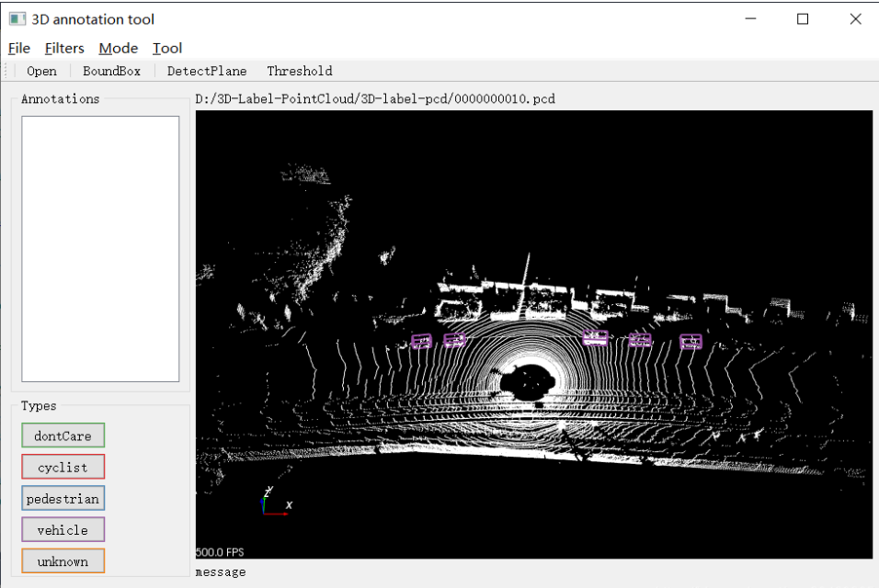Choose the unknown type button
The image size is (879, 588).
click(x=63, y=561)
